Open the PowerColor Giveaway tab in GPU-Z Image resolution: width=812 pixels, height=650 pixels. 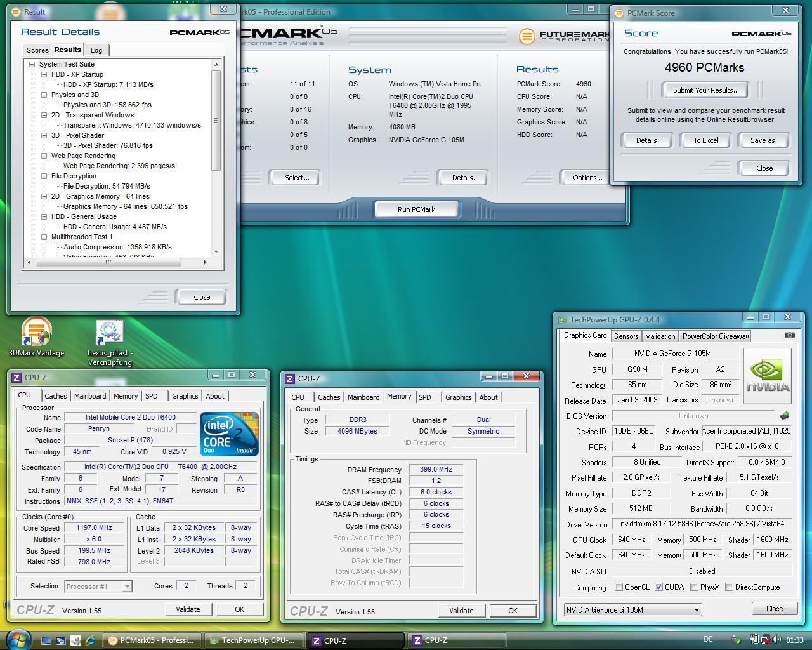pyautogui.click(x=716, y=336)
